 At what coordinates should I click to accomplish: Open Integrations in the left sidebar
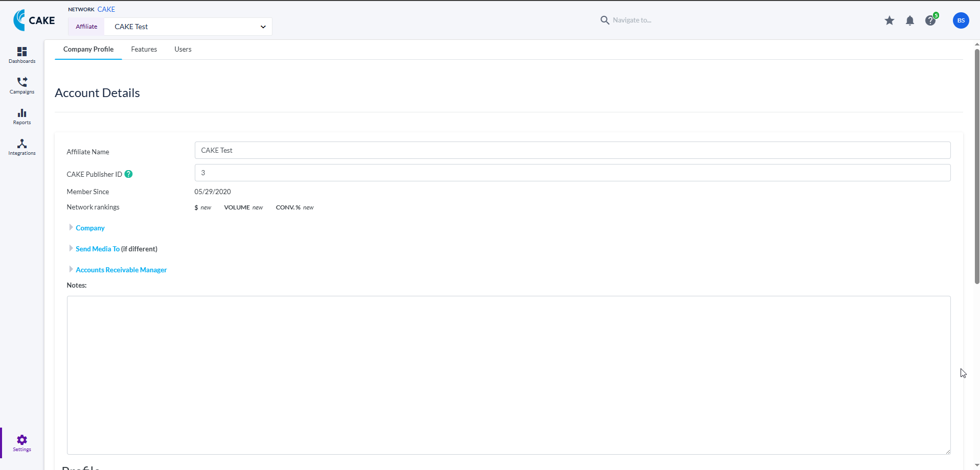coord(22,147)
